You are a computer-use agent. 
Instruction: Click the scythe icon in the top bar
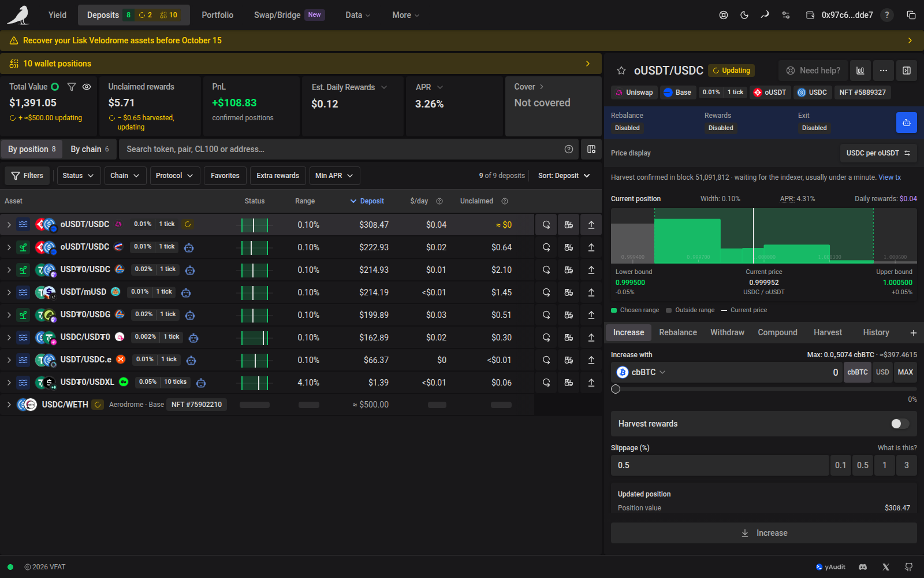765,15
